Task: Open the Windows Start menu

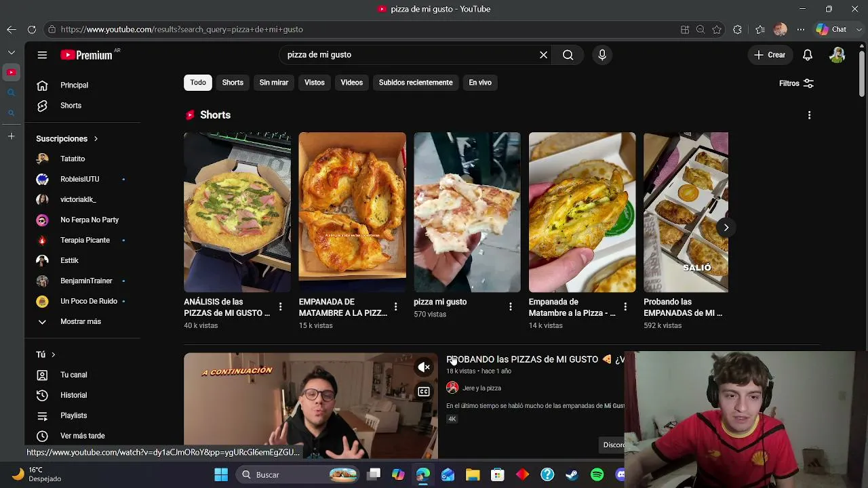Action: [221, 474]
